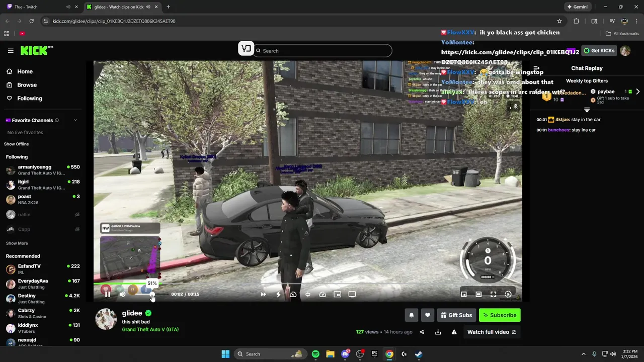Click Show Offline in the sidebar
The width and height of the screenshot is (644, 362).
click(x=17, y=144)
